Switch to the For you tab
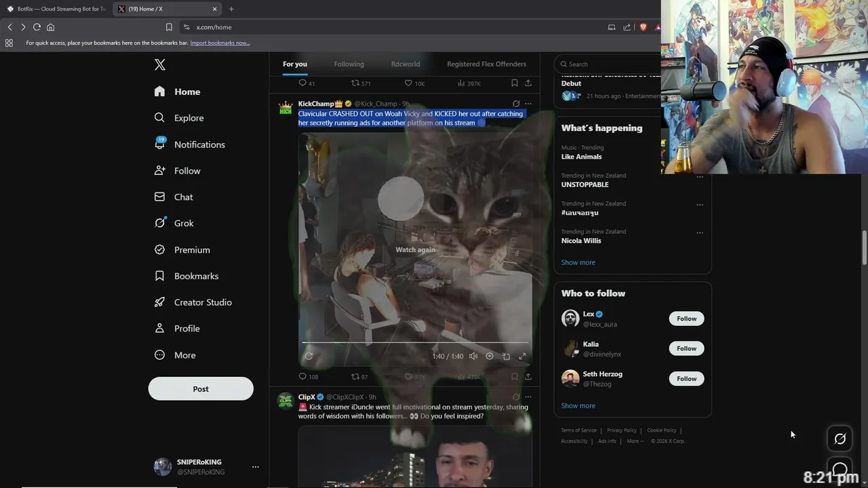Viewport: 868px width, 488px height. (295, 64)
